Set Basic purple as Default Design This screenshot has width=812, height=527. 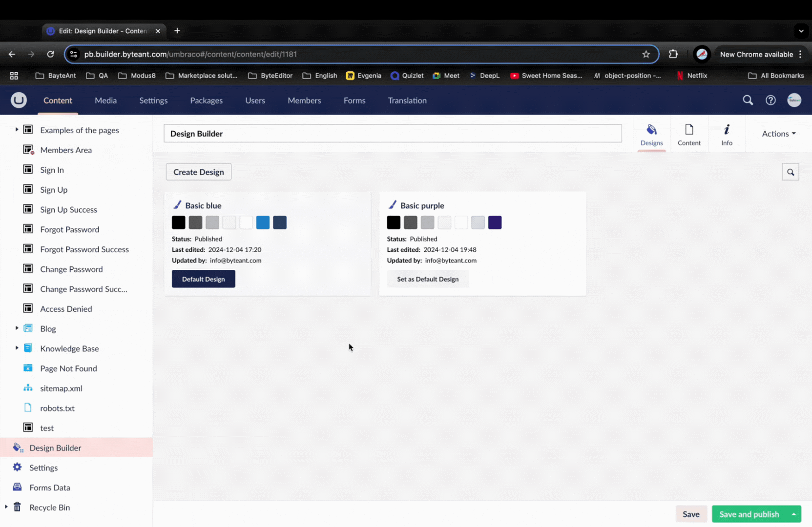coord(427,279)
